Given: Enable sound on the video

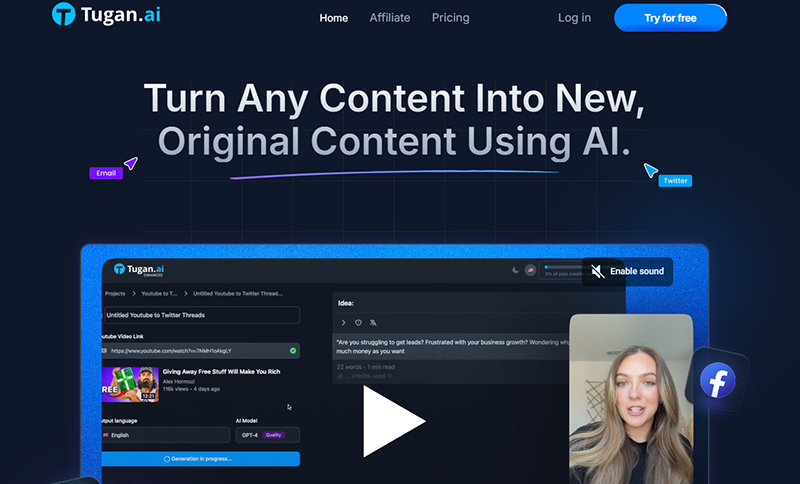Looking at the screenshot, I should [628, 271].
